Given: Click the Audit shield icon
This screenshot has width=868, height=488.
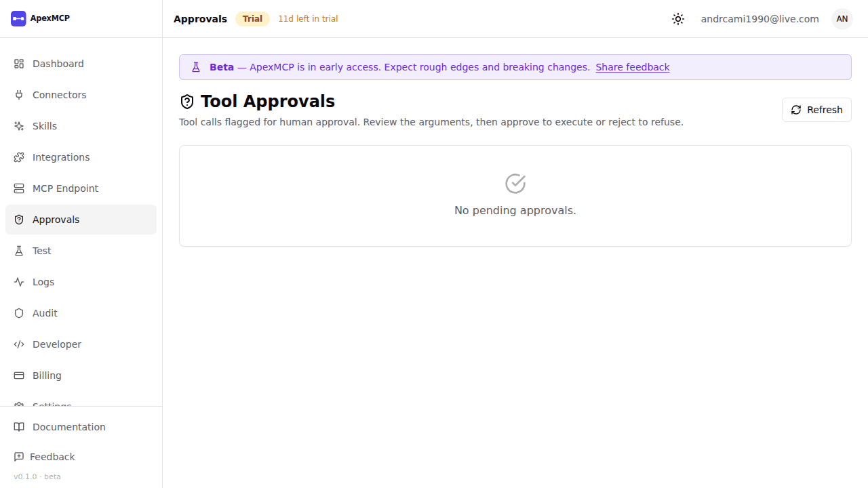Looking at the screenshot, I should point(19,313).
